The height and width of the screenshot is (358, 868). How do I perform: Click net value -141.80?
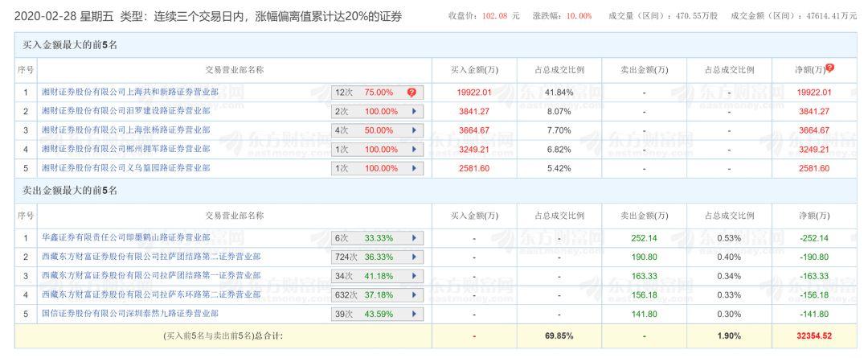coord(814,315)
